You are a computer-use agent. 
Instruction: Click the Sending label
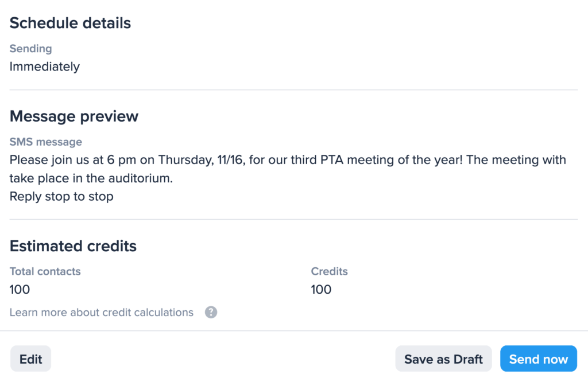pos(30,49)
